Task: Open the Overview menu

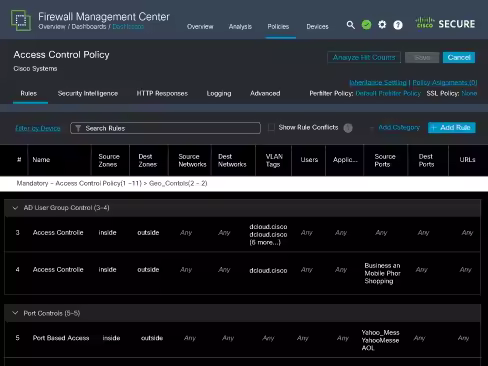Action: pyautogui.click(x=200, y=27)
